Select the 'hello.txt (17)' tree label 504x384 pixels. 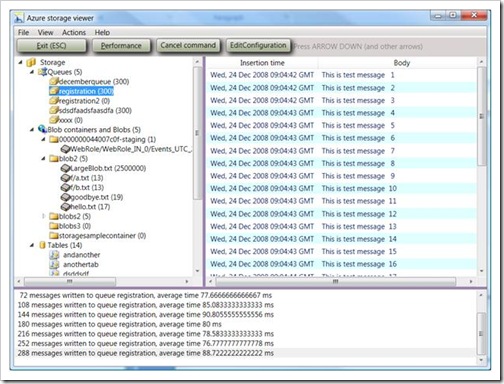click(90, 207)
